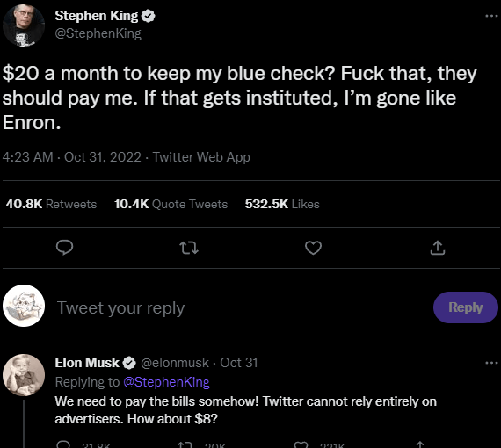Retweet Stephen King's tweet using retweet icon
This screenshot has width=501, height=448.
189,248
